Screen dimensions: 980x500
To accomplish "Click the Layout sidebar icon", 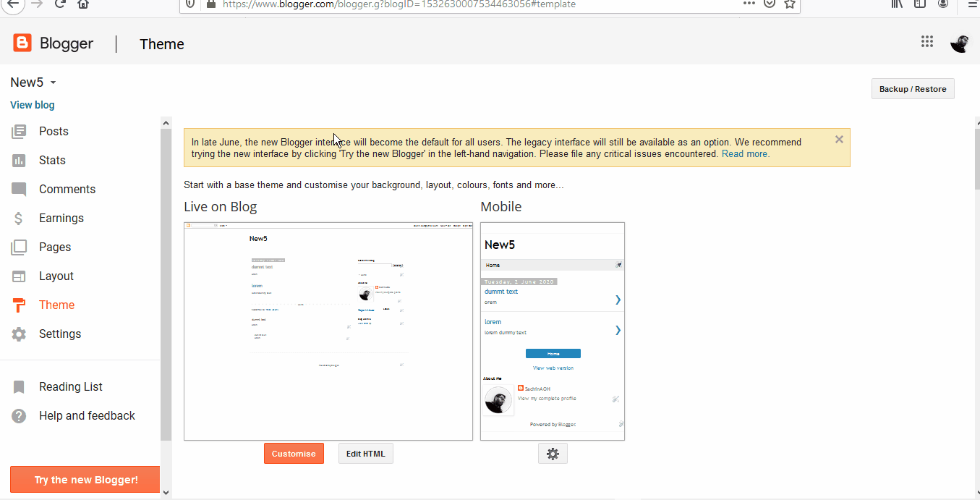I will 19,276.
